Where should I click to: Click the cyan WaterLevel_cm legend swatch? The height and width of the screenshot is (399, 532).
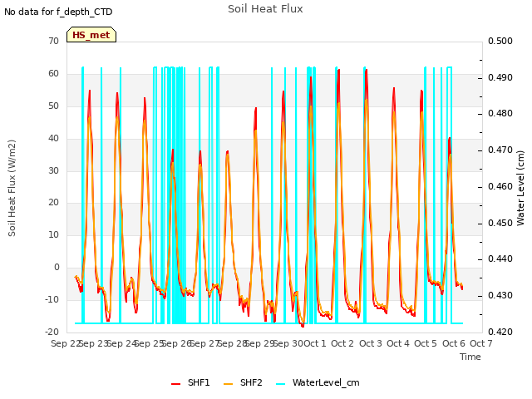pyautogui.click(x=281, y=384)
